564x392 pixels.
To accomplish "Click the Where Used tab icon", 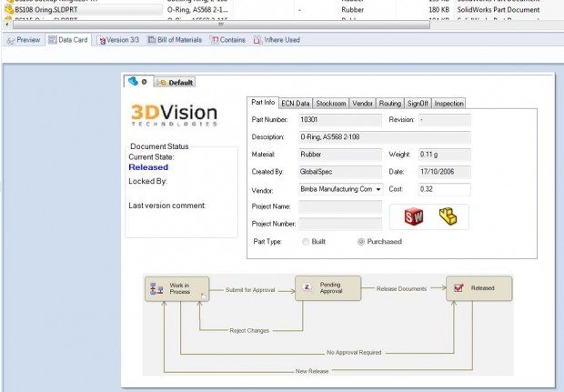I will (257, 40).
